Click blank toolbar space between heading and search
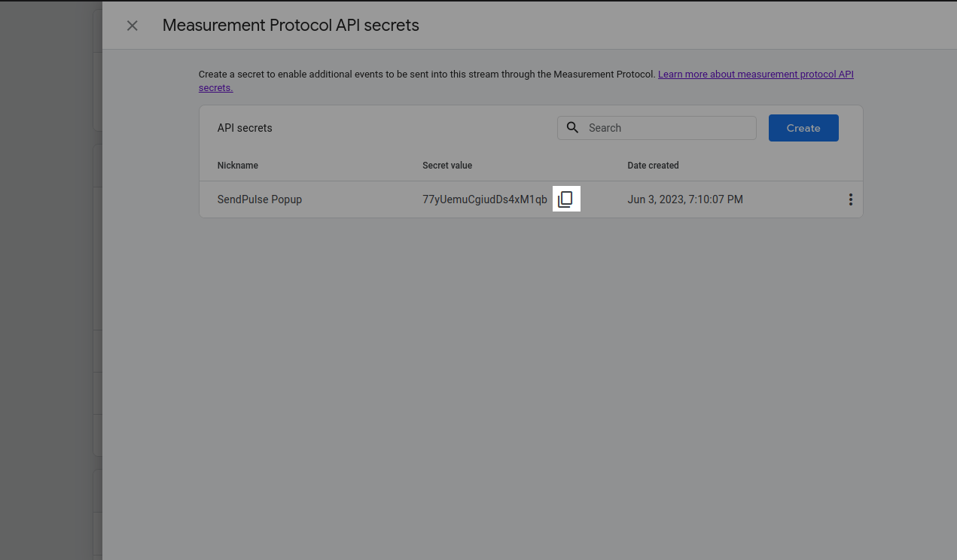Image resolution: width=957 pixels, height=560 pixels. tap(414, 128)
